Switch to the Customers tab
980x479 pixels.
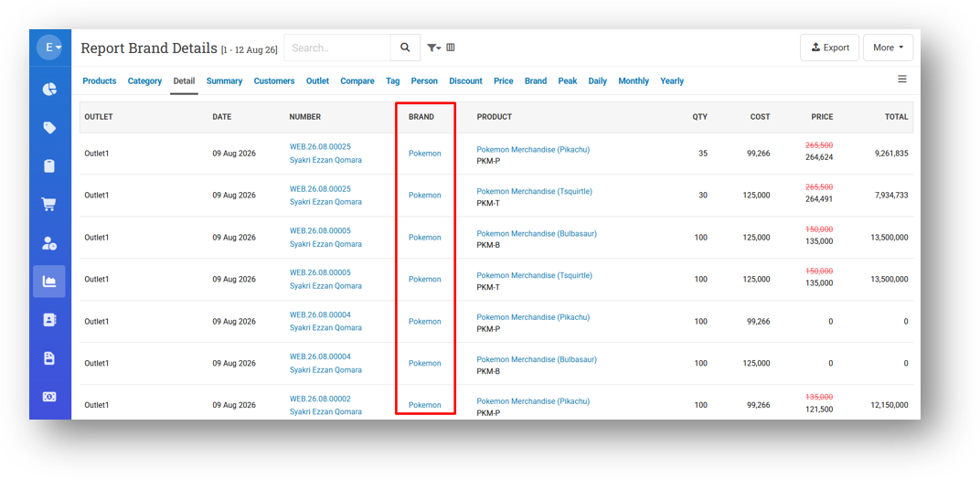pos(274,80)
